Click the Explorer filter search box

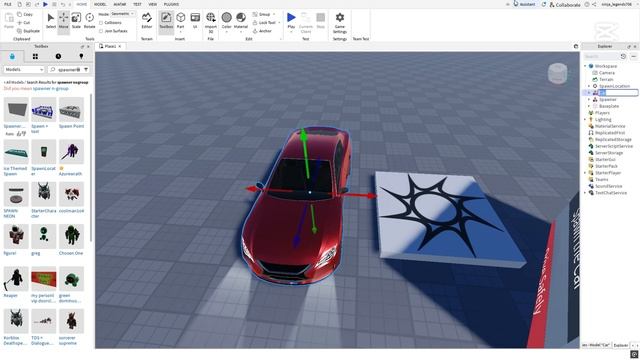600,56
